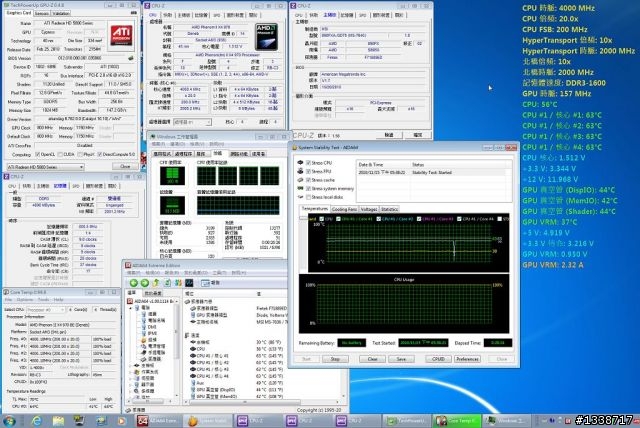The image size is (640, 428).
Task: Uncheck Stress cache option
Action: [x=309, y=180]
